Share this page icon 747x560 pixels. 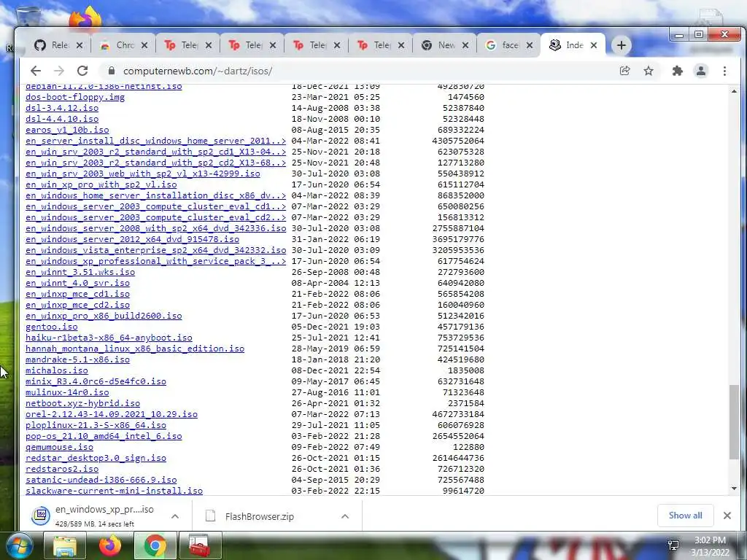tap(624, 71)
